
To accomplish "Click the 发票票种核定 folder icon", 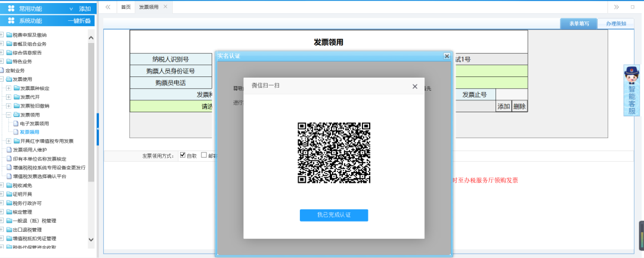I will 16,88.
